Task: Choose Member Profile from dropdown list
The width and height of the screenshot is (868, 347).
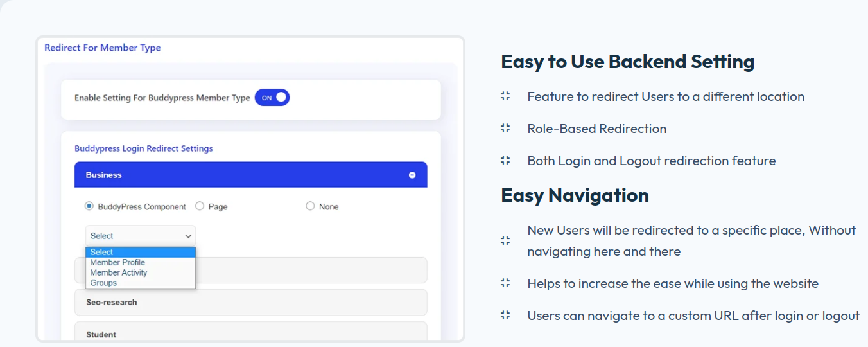Action: click(x=117, y=262)
